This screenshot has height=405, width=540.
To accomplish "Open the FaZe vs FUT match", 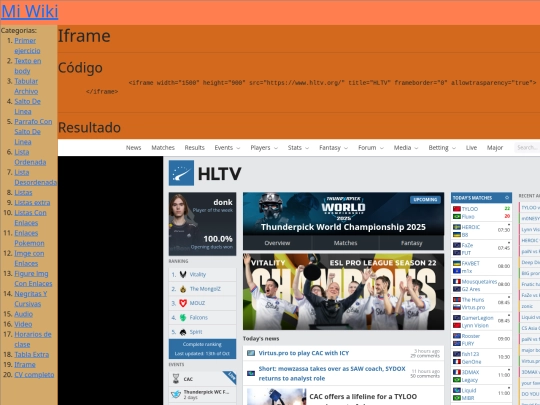I will tap(481, 249).
